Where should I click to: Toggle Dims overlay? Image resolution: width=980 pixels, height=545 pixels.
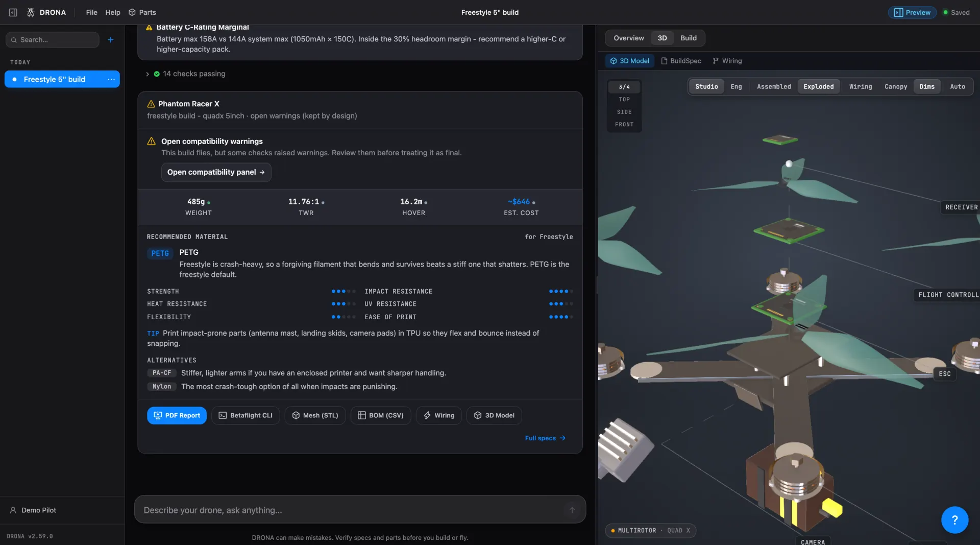(927, 87)
